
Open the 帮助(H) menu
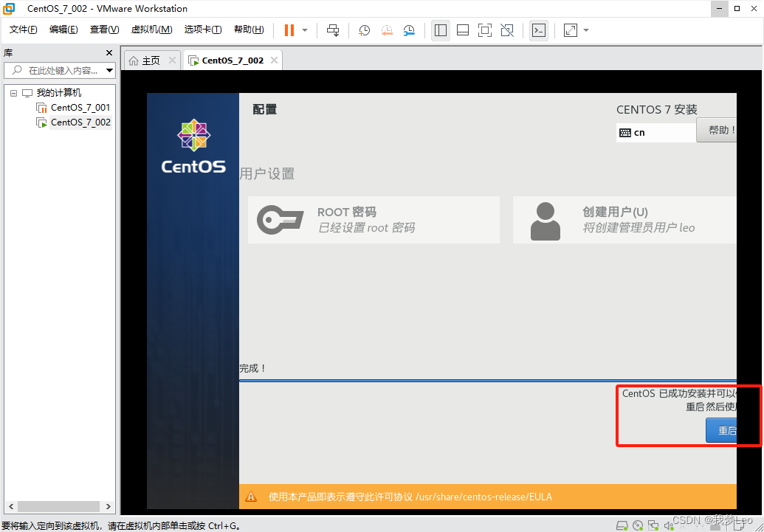click(249, 30)
